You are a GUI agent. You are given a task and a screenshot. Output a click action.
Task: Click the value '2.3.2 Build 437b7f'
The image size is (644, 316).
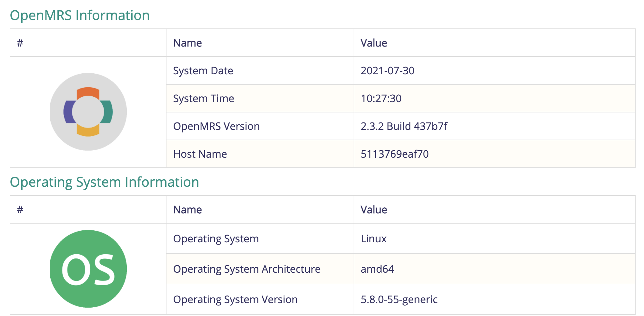404,126
